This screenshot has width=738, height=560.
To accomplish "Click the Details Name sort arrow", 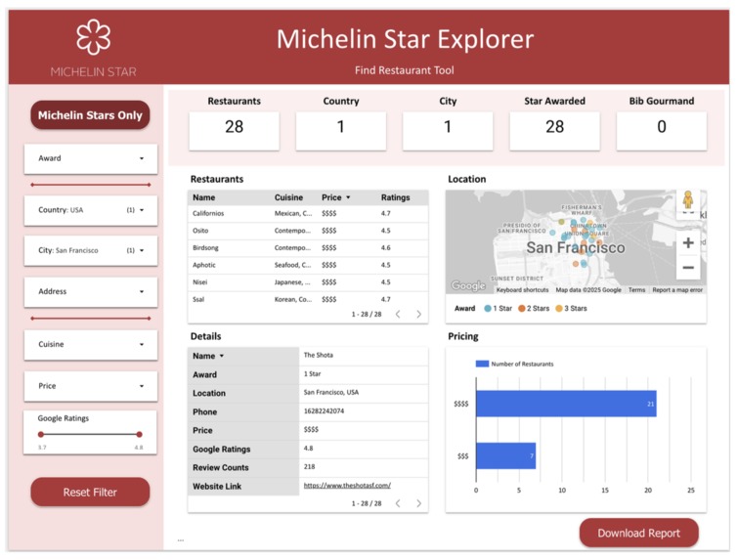I will point(222,357).
